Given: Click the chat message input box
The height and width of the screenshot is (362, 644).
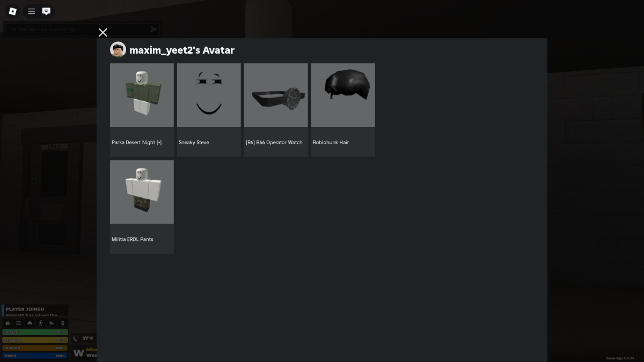Looking at the screenshot, I should (75, 29).
